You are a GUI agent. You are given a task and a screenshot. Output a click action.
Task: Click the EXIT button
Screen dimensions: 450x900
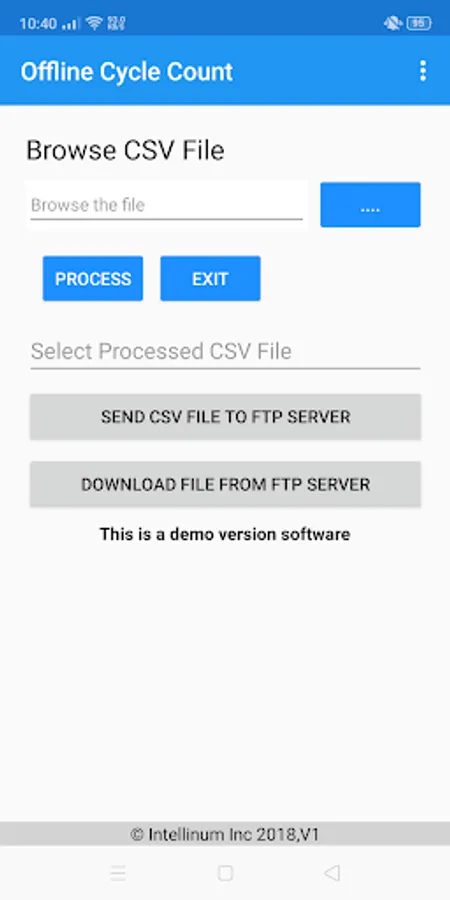(x=210, y=278)
